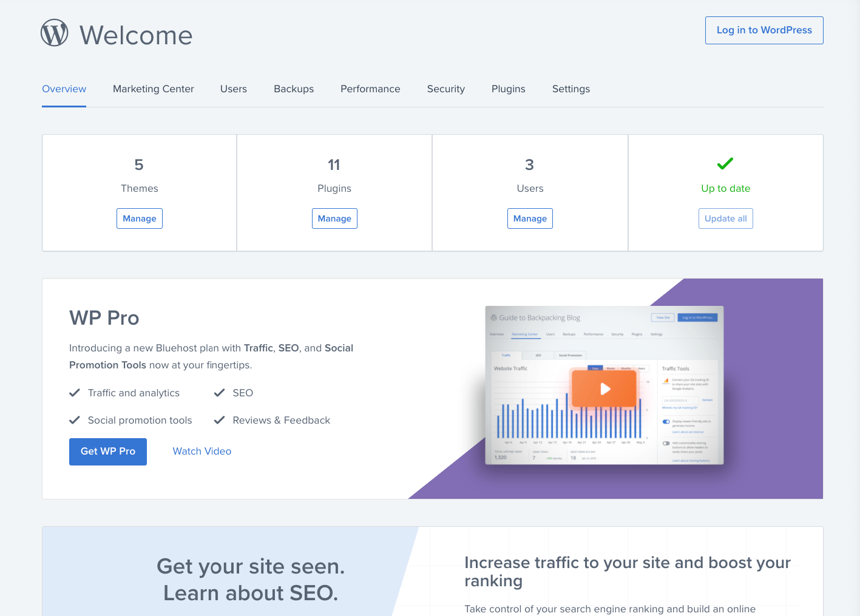Click the Update all button

coord(726,218)
